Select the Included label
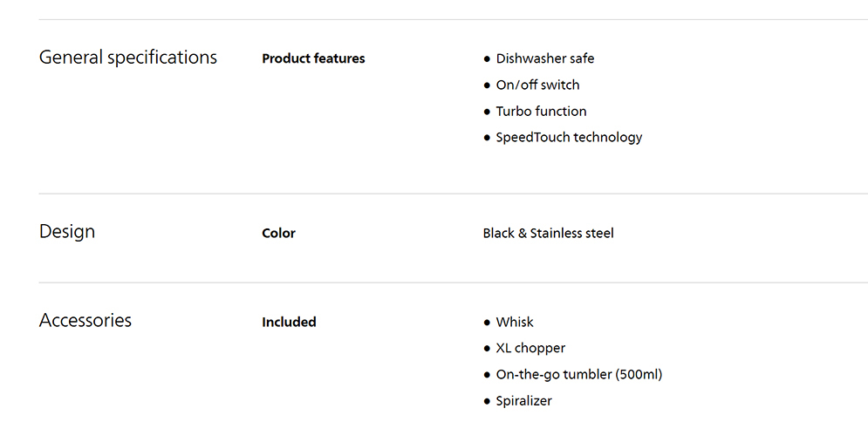Screen dimensions: 868x422 point(289,322)
